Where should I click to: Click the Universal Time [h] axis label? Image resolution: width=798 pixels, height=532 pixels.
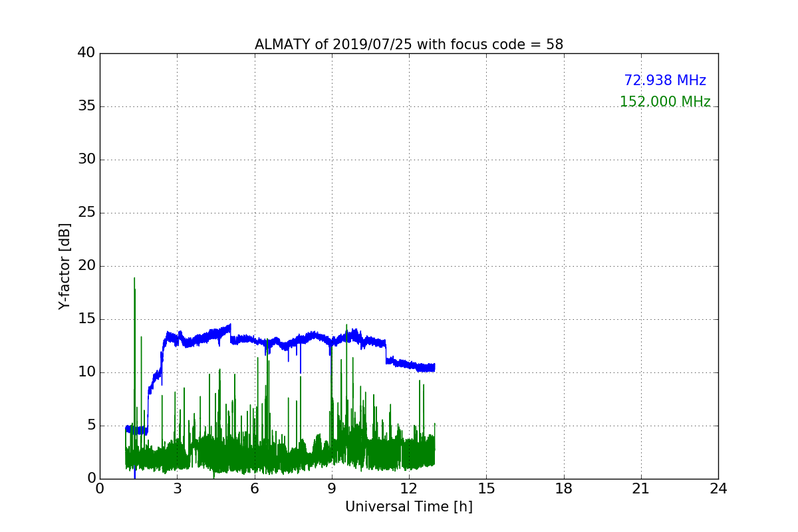(408, 507)
